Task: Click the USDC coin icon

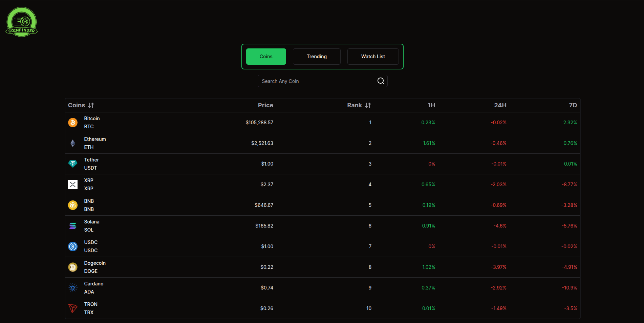Action: tap(73, 246)
